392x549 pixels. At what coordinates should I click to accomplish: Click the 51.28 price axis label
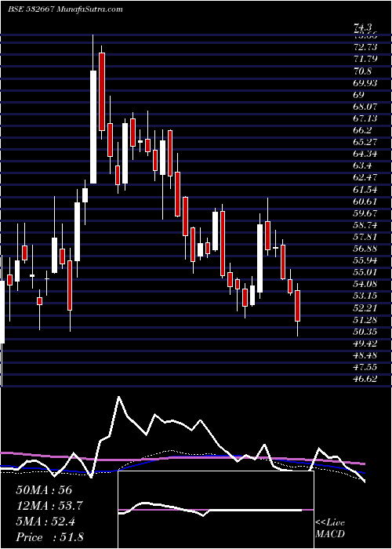365,320
